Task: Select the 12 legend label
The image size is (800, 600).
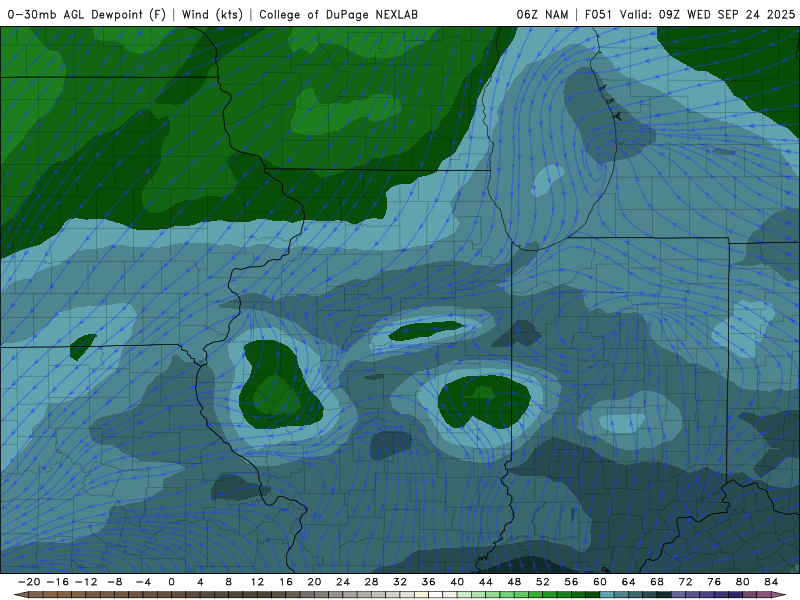Action: pyautogui.click(x=257, y=582)
